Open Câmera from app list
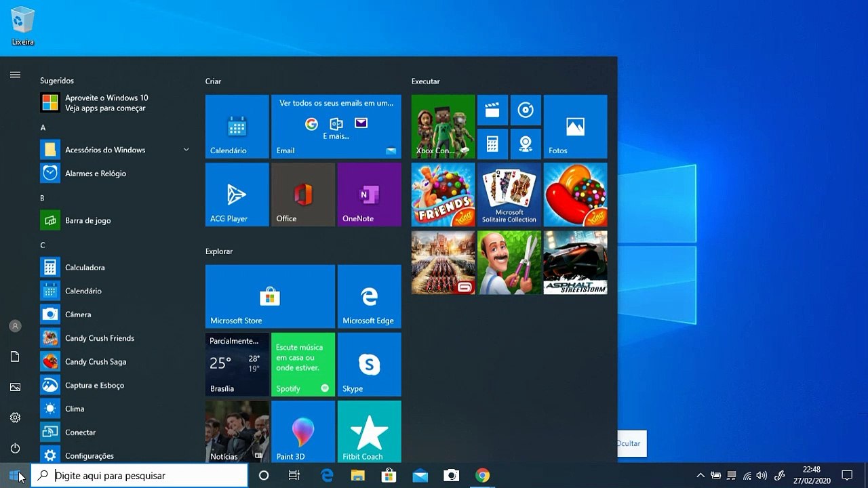The height and width of the screenshot is (488, 868). click(x=115, y=314)
